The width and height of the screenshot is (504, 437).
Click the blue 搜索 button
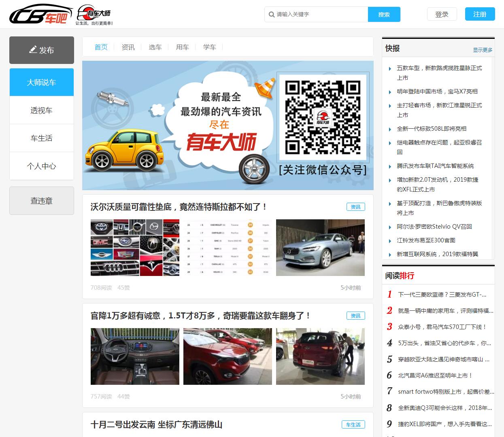(384, 15)
